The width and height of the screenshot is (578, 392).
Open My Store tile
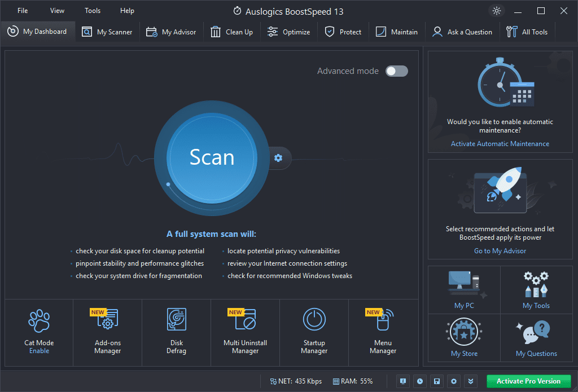tap(464, 338)
